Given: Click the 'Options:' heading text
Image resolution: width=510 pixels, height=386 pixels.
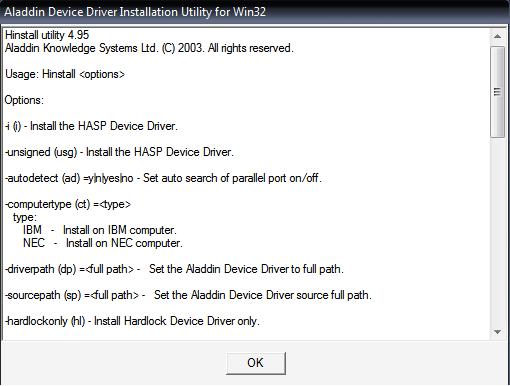Looking at the screenshot, I should (24, 100).
